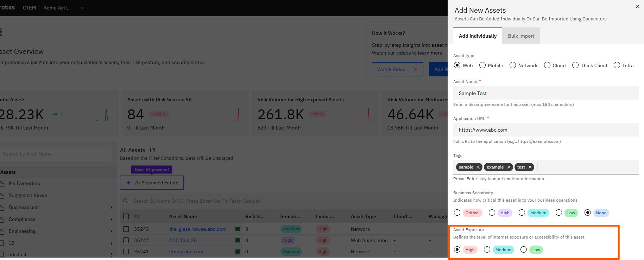The height and width of the screenshot is (260, 644).
Task: Click the green status square for the-glass-house.abc.com
Action: [238, 229]
